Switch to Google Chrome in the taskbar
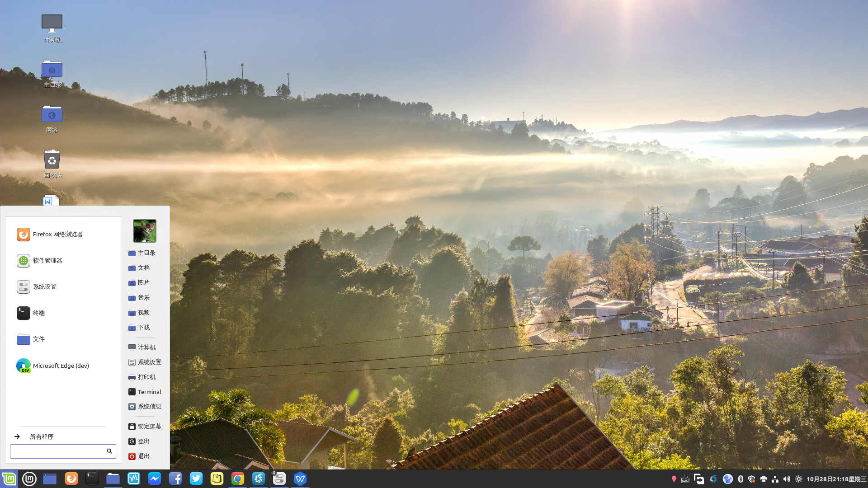868x488 pixels. pyautogui.click(x=238, y=479)
